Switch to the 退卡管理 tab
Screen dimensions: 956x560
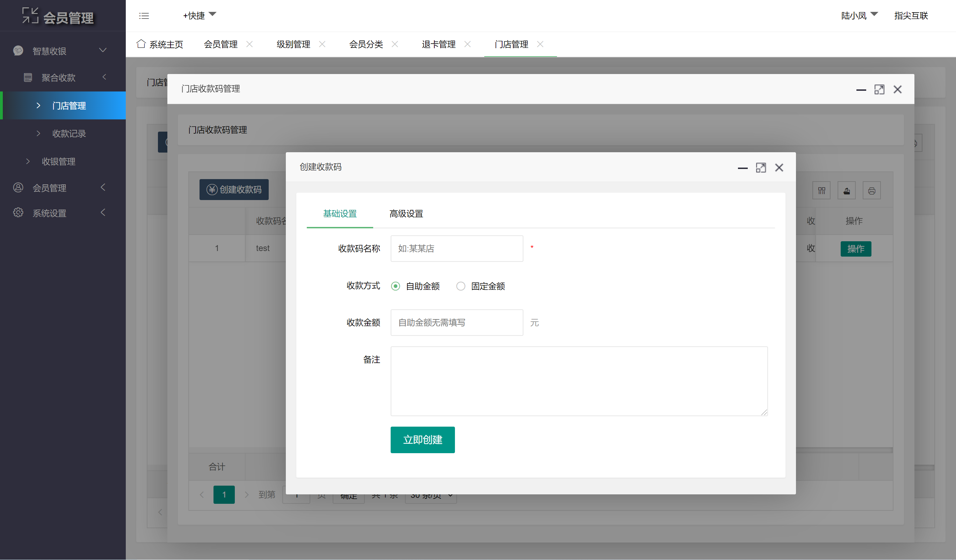(x=439, y=44)
